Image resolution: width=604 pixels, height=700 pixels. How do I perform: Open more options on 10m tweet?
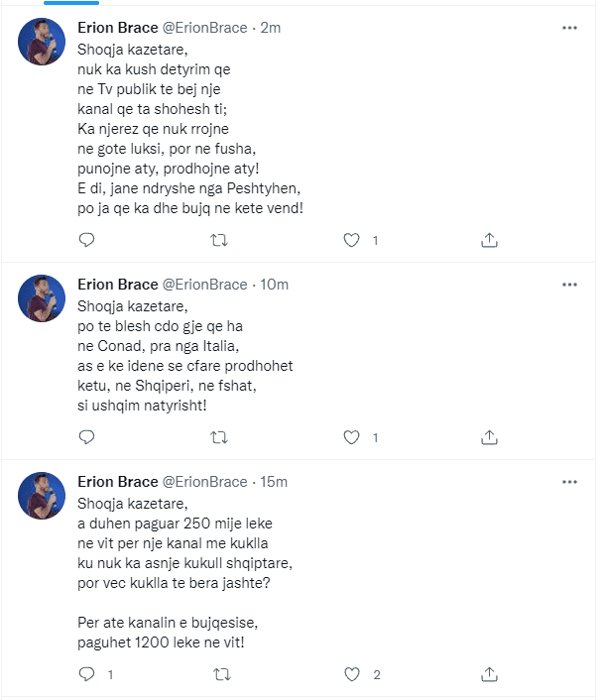coord(569,284)
